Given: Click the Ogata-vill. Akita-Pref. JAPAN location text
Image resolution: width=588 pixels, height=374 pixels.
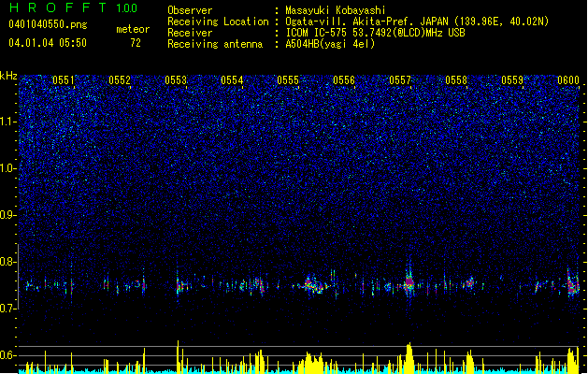Looking at the screenshot, I should [x=366, y=22].
